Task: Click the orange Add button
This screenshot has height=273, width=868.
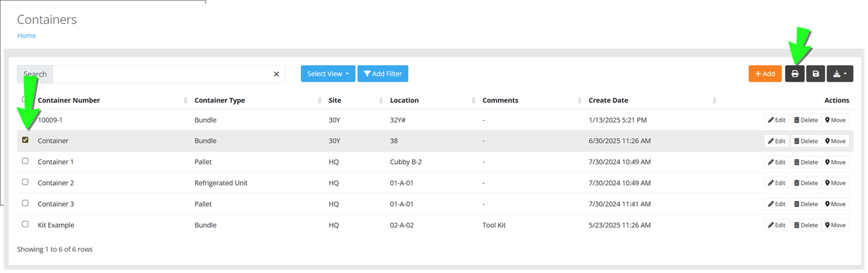Action: coord(764,74)
